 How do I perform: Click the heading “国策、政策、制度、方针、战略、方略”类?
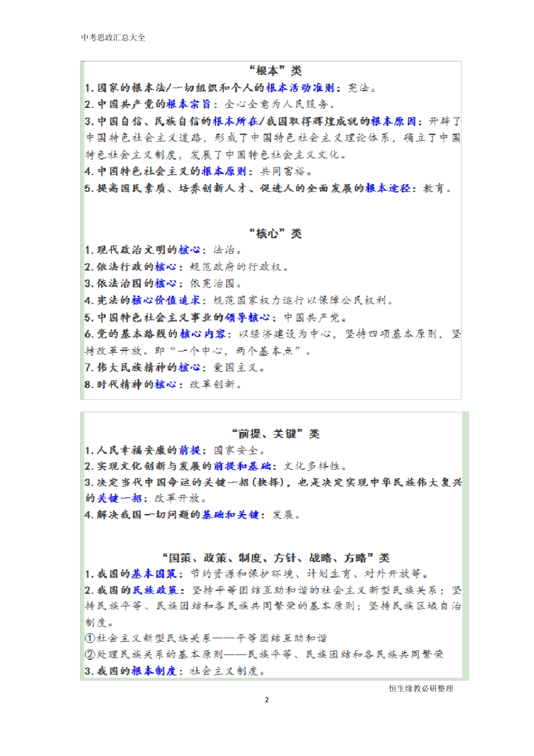[275, 558]
